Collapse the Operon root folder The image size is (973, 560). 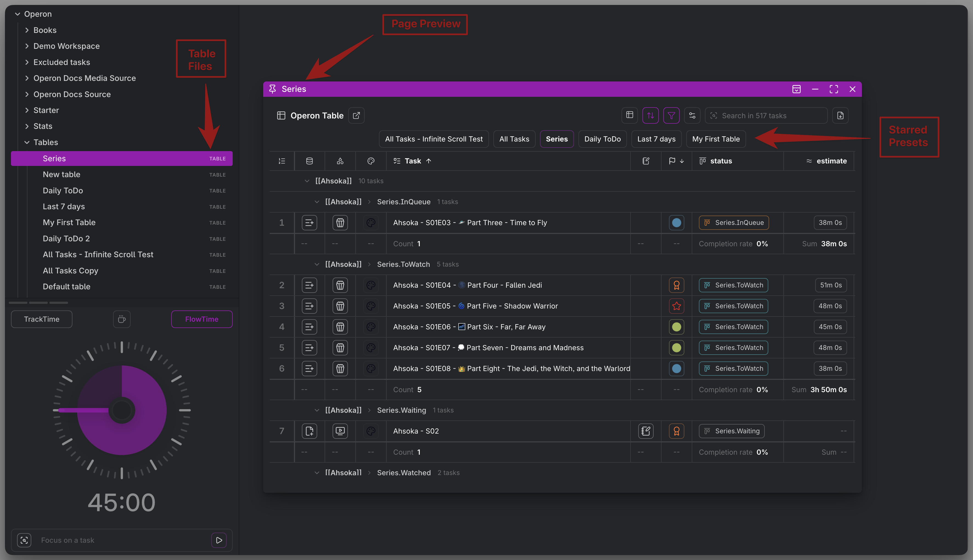(18, 14)
